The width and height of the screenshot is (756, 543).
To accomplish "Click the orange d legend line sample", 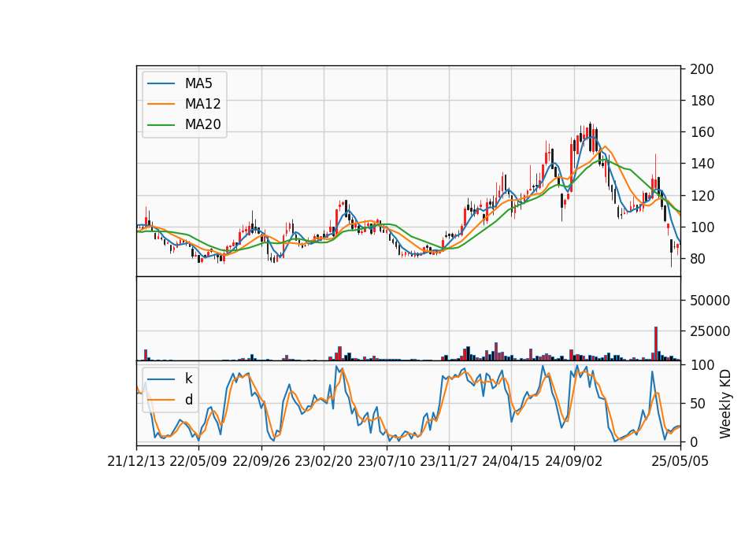I will 161,400.
